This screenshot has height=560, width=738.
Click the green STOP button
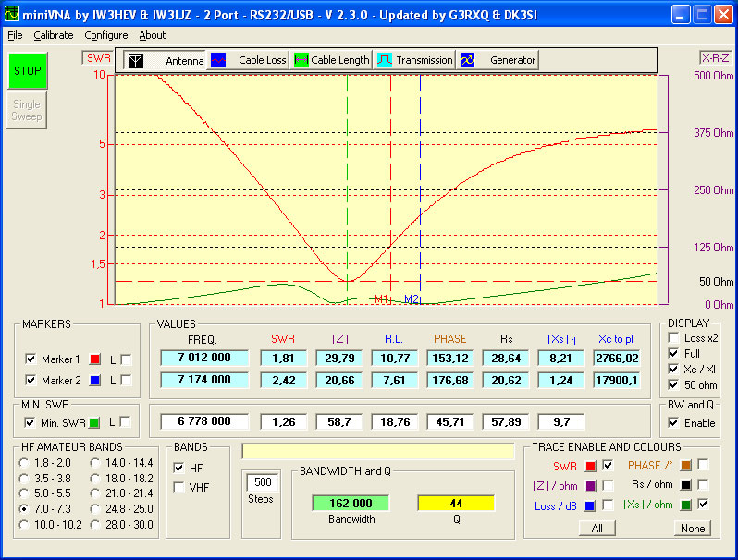coord(28,71)
